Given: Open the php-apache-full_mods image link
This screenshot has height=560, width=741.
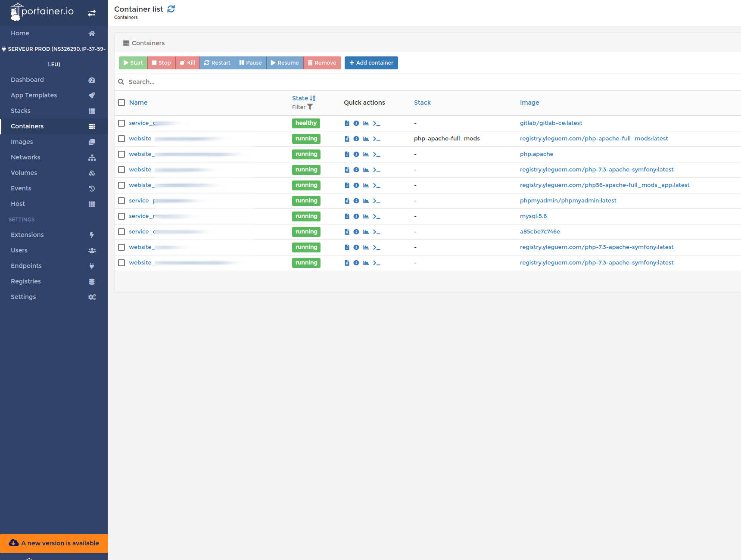Looking at the screenshot, I should tap(594, 138).
